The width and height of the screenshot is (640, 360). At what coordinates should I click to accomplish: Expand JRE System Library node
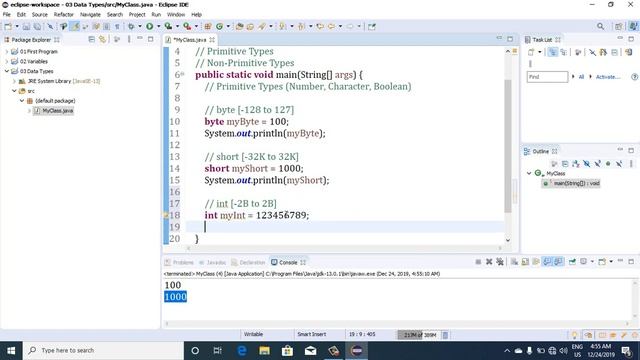click(x=15, y=81)
